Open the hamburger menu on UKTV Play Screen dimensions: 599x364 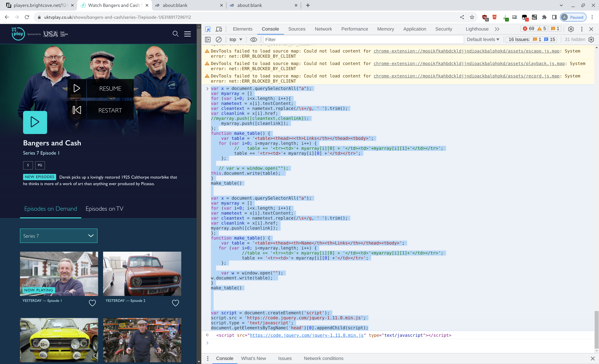coord(187,34)
